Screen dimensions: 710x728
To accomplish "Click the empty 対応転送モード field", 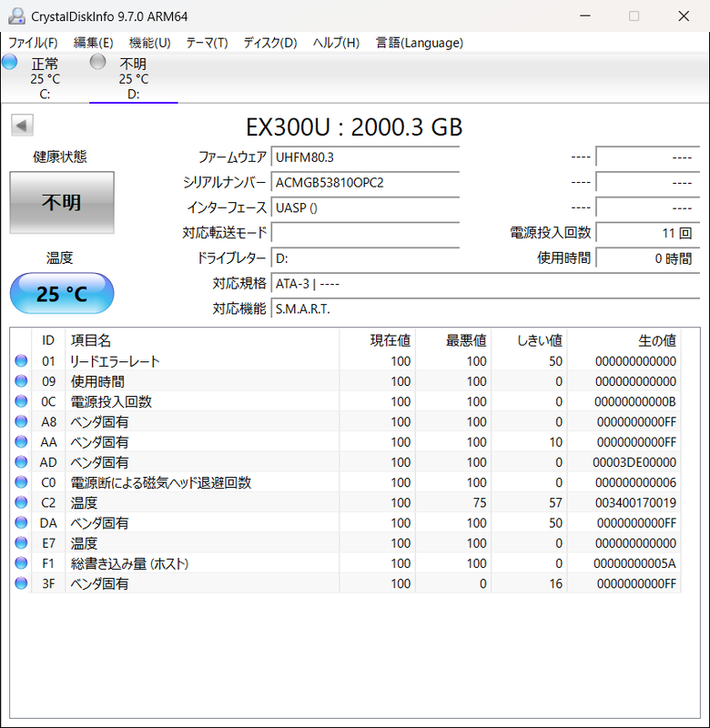I will coord(365,233).
